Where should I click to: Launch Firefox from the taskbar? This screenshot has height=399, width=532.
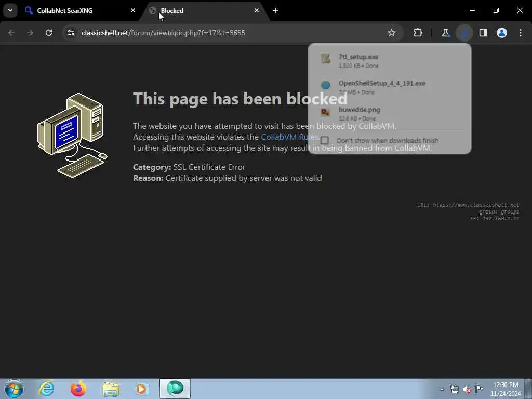pos(78,389)
